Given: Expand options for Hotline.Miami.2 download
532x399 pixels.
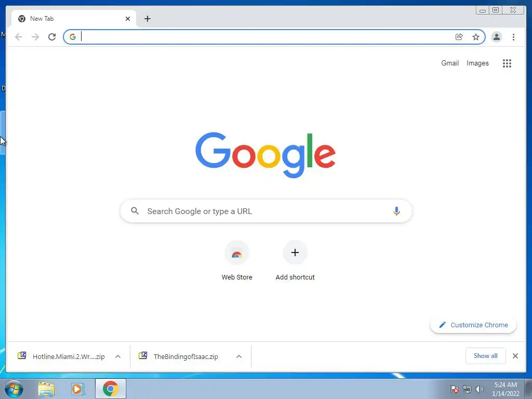Looking at the screenshot, I should click(118, 356).
